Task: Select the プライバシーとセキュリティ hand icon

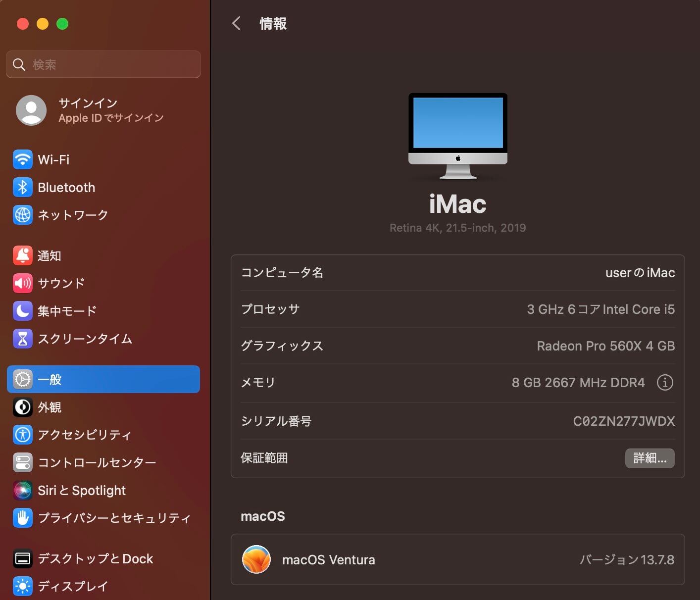Action: (x=23, y=518)
